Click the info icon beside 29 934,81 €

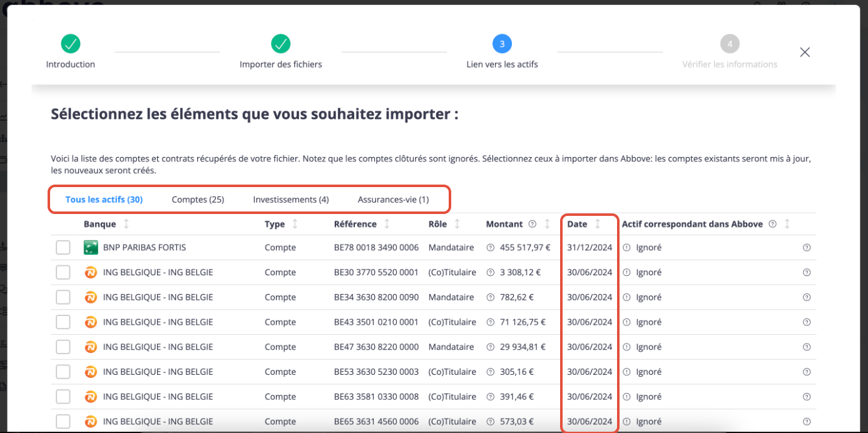pyautogui.click(x=490, y=347)
